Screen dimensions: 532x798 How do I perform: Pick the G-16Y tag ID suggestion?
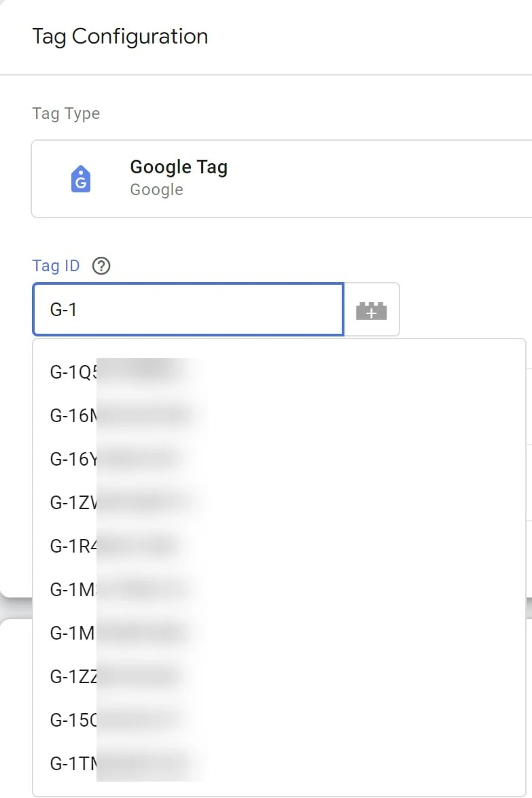point(279,459)
